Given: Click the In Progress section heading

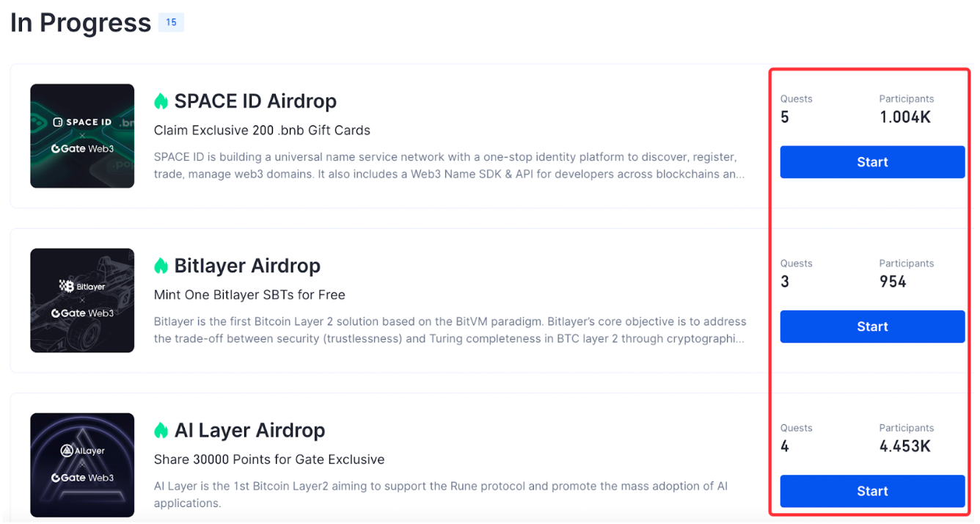Looking at the screenshot, I should [81, 23].
